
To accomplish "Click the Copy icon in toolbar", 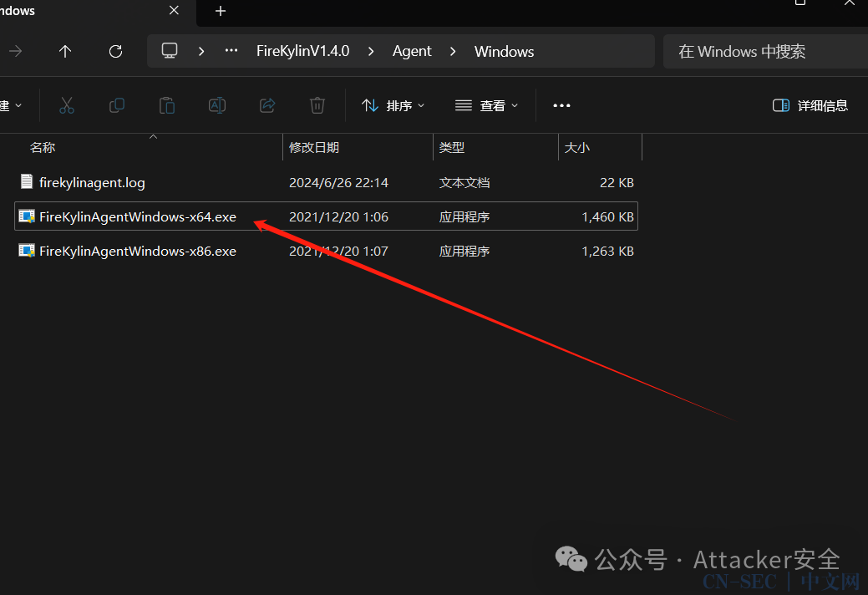I will [117, 105].
